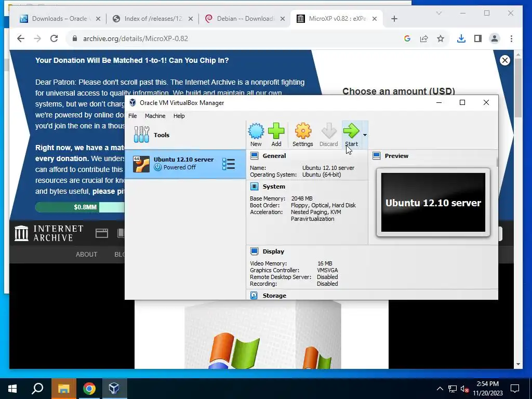The height and width of the screenshot is (399, 532).
Task: Click the General section header
Action: tap(274, 156)
